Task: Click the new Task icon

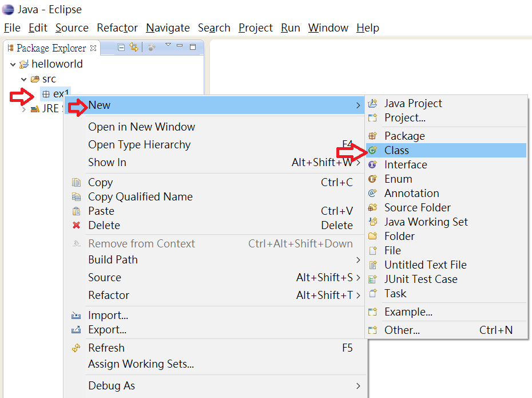Action: 372,293
